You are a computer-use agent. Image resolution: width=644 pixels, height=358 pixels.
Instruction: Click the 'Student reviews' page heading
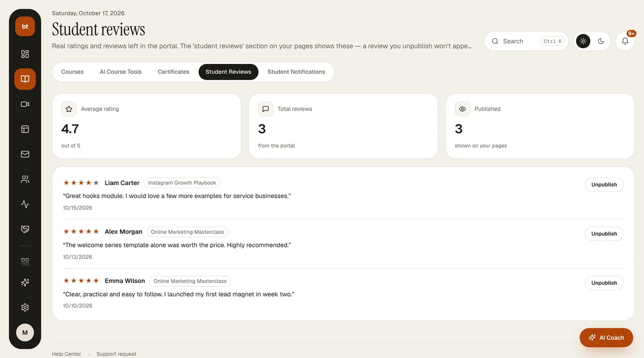(x=99, y=30)
